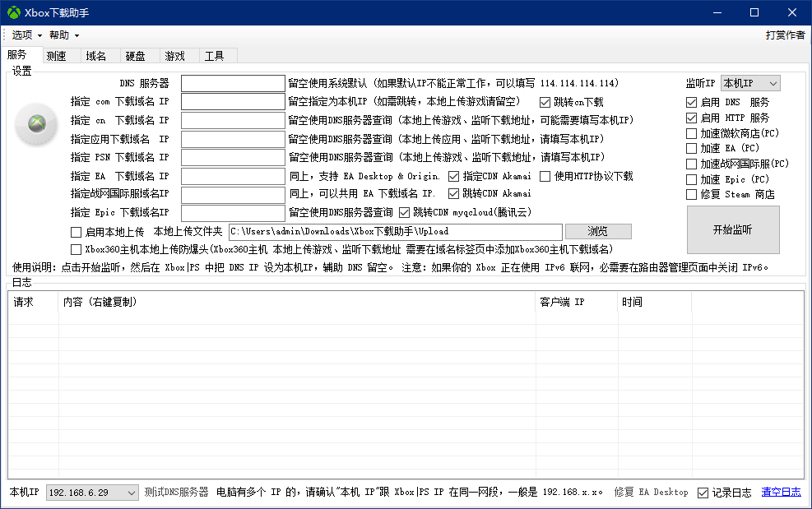Screen dimensions: 812x509
Task: Click the 清空日志 link
Action: point(781,492)
